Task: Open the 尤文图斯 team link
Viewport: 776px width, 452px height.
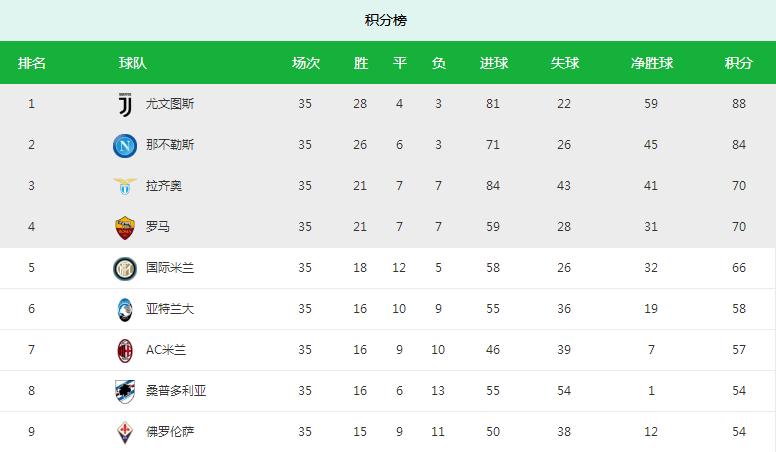Action: click(170, 104)
